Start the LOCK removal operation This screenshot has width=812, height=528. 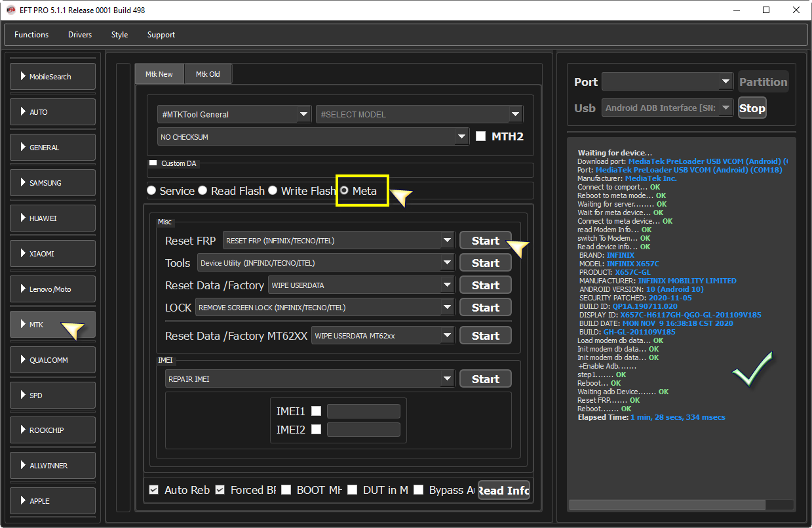pyautogui.click(x=486, y=308)
